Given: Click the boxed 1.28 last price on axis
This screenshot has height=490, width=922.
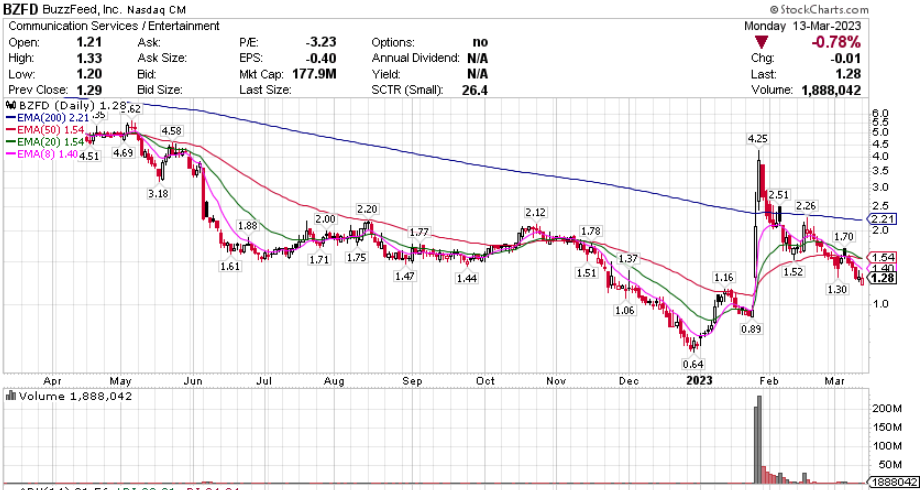Looking at the screenshot, I should (884, 278).
